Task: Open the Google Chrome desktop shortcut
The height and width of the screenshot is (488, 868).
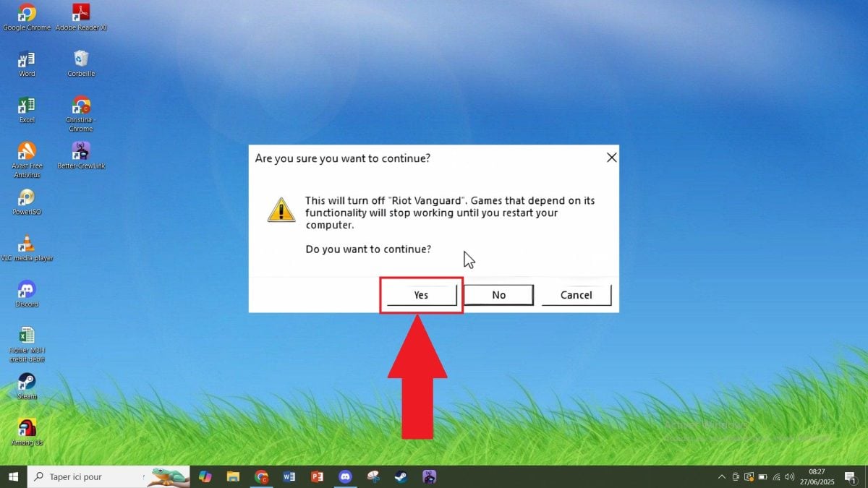Action: (x=27, y=14)
